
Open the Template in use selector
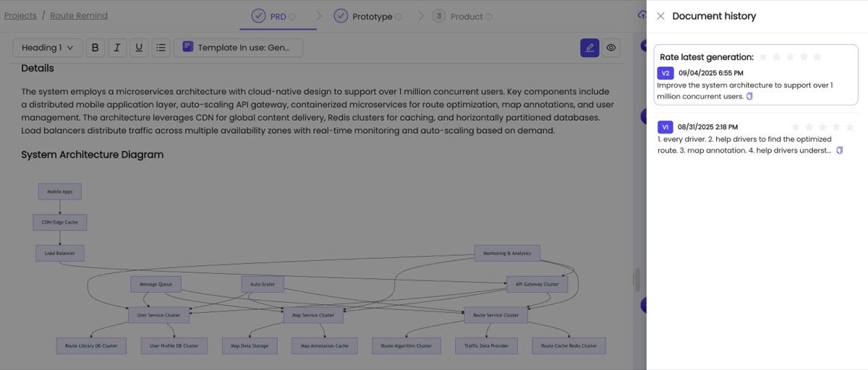238,48
